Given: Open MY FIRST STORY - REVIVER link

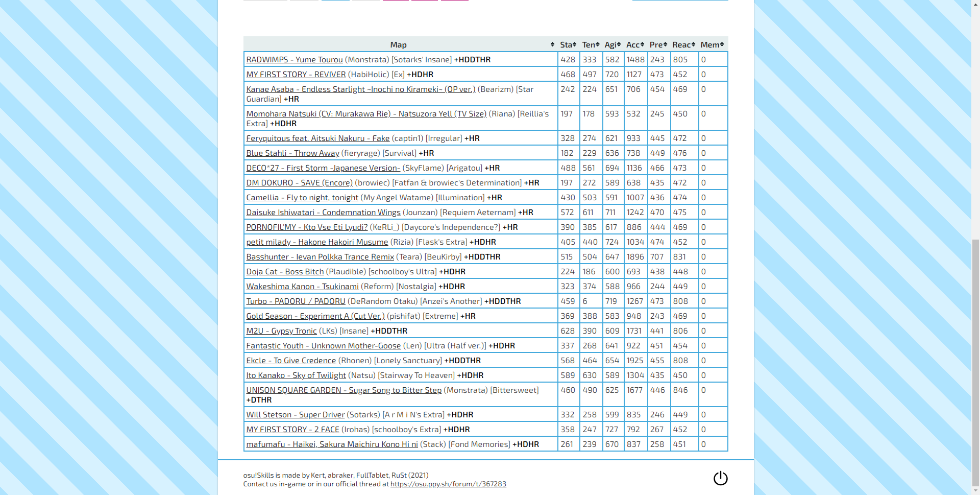Looking at the screenshot, I should 296,75.
